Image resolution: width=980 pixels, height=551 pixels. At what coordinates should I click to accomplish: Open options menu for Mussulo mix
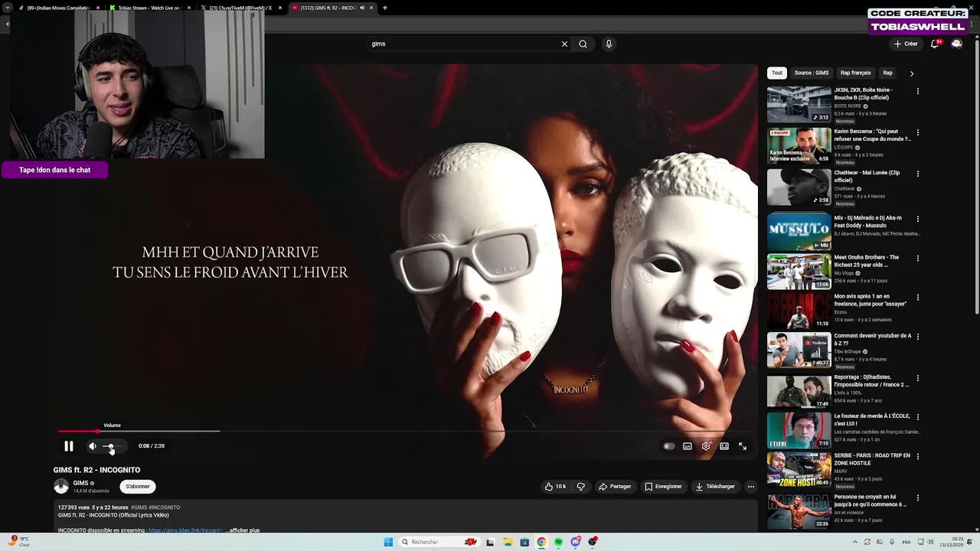coord(918,219)
